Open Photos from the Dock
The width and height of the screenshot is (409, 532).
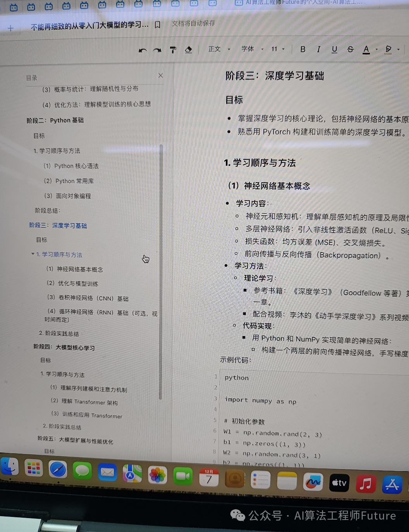(158, 475)
